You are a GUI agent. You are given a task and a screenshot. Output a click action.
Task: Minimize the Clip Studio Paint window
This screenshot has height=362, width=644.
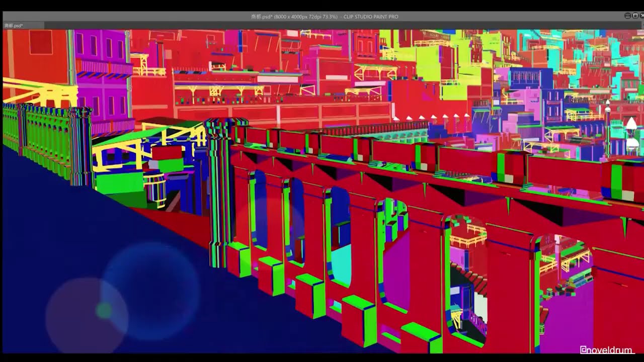coord(628,16)
